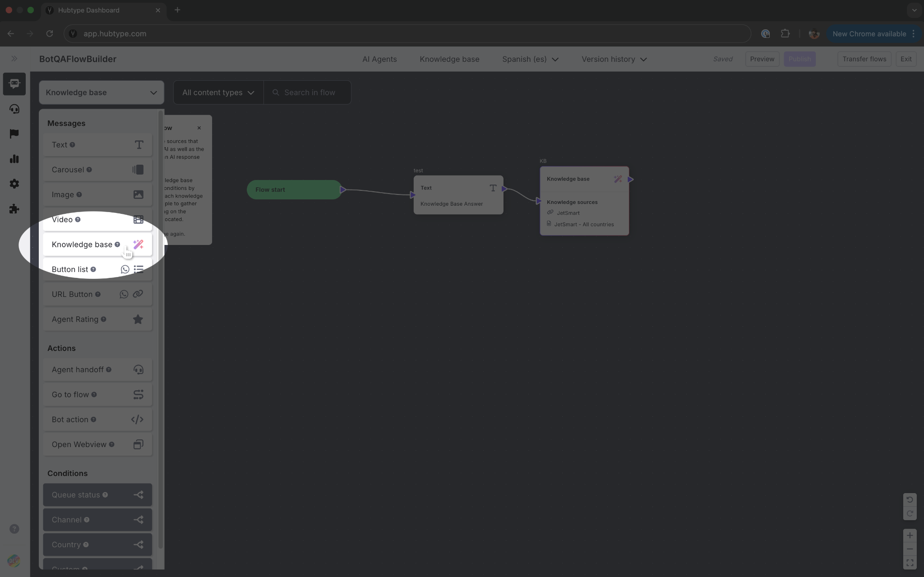Close the help tooltip panel
924x577 pixels.
tap(199, 128)
